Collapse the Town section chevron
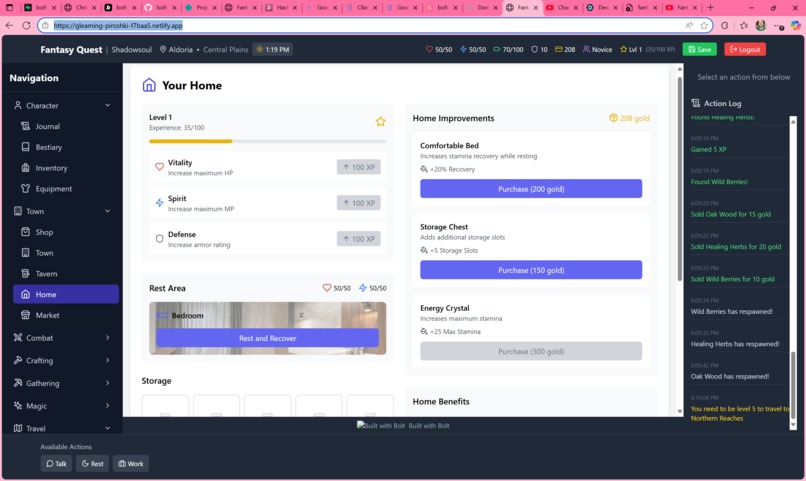 click(107, 211)
